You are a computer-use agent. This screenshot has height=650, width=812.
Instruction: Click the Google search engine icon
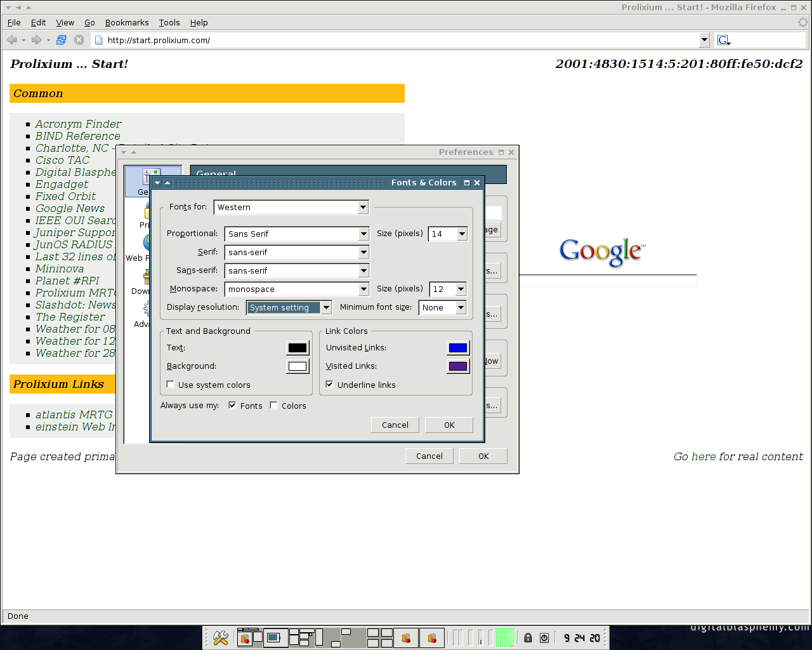pyautogui.click(x=724, y=40)
